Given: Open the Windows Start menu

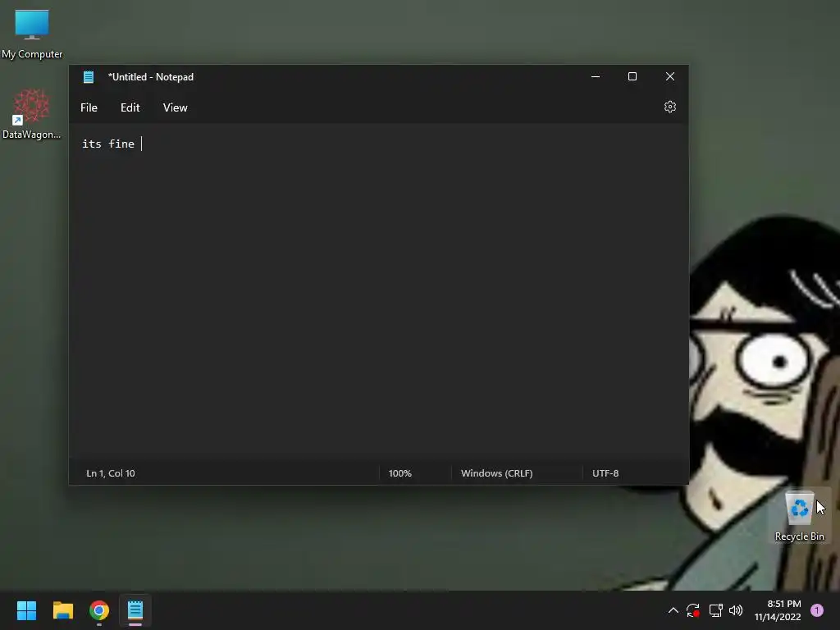Looking at the screenshot, I should point(26,610).
